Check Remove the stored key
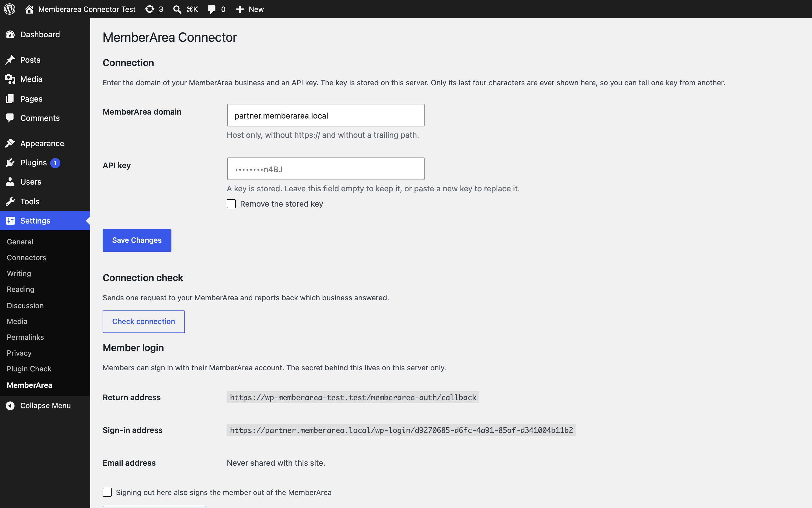This screenshot has width=812, height=508. pyautogui.click(x=231, y=204)
